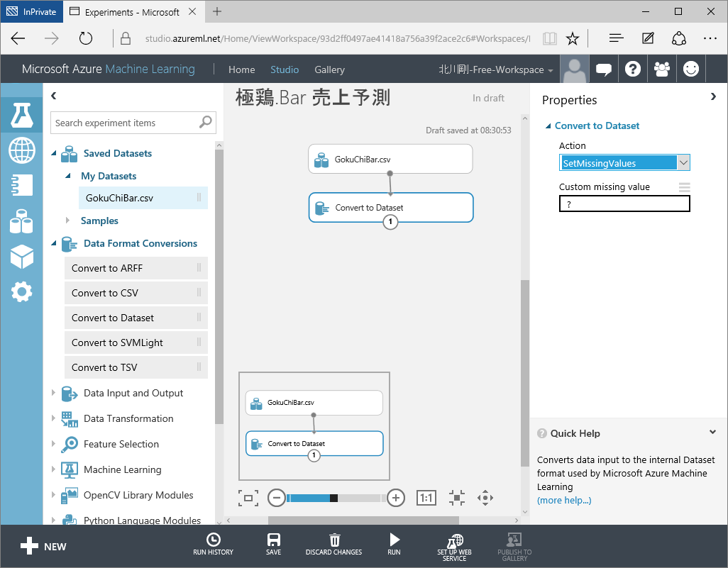Select GokuChiBar.csv in My Datasets

tap(143, 198)
